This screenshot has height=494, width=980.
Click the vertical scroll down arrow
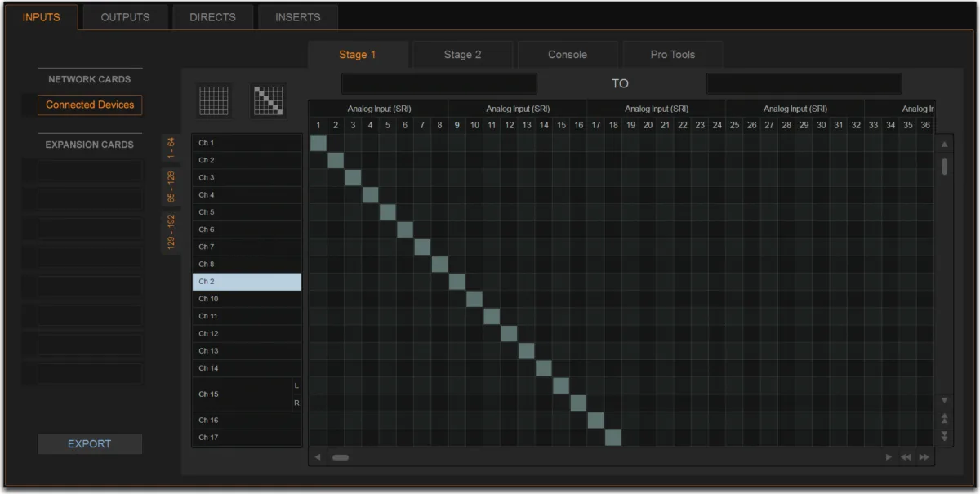pyautogui.click(x=945, y=400)
